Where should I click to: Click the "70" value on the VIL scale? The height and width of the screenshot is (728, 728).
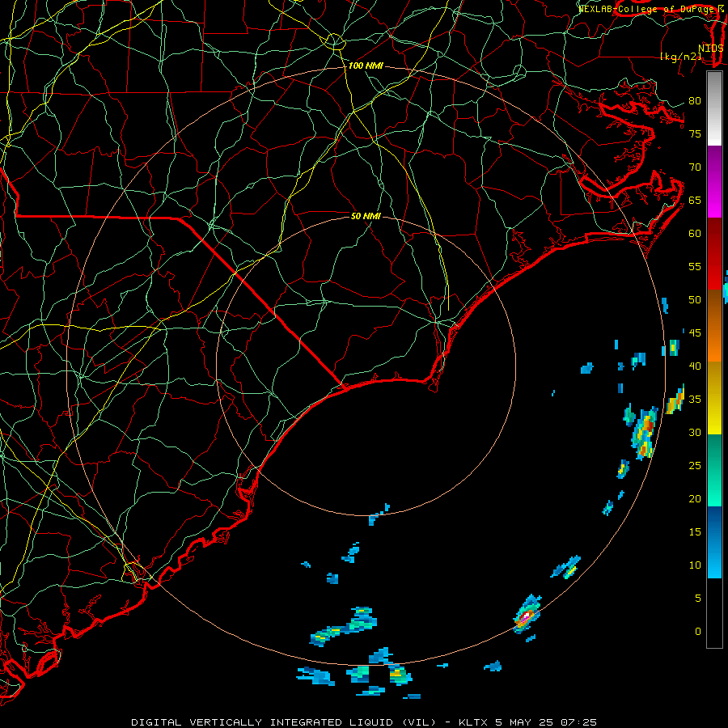[x=695, y=167]
